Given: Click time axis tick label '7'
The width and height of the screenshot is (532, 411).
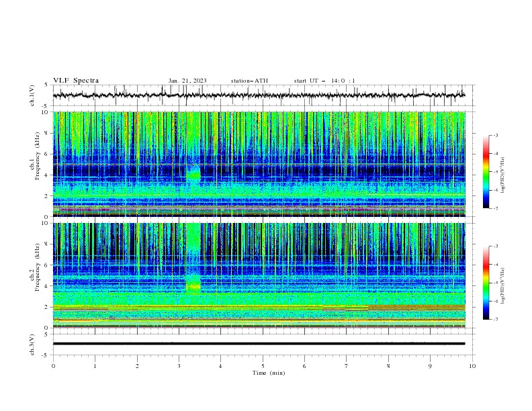Looking at the screenshot, I should pos(347,366).
